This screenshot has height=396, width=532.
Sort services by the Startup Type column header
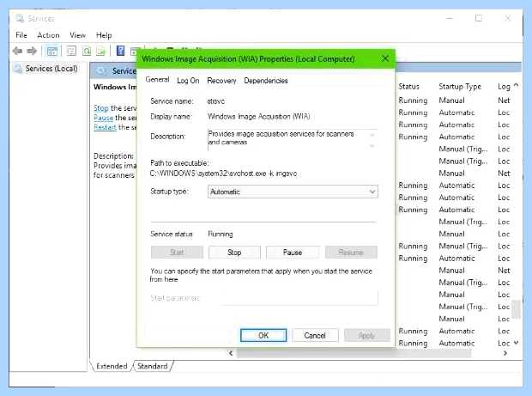pos(460,87)
